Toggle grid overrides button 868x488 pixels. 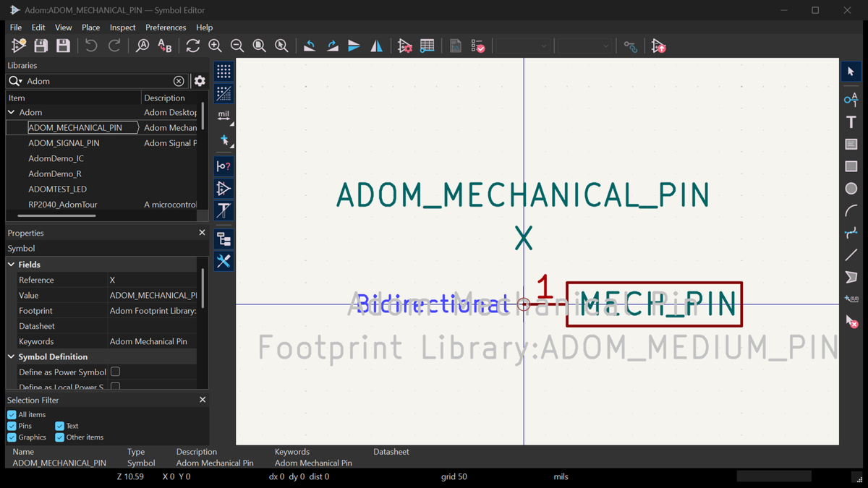click(x=224, y=93)
